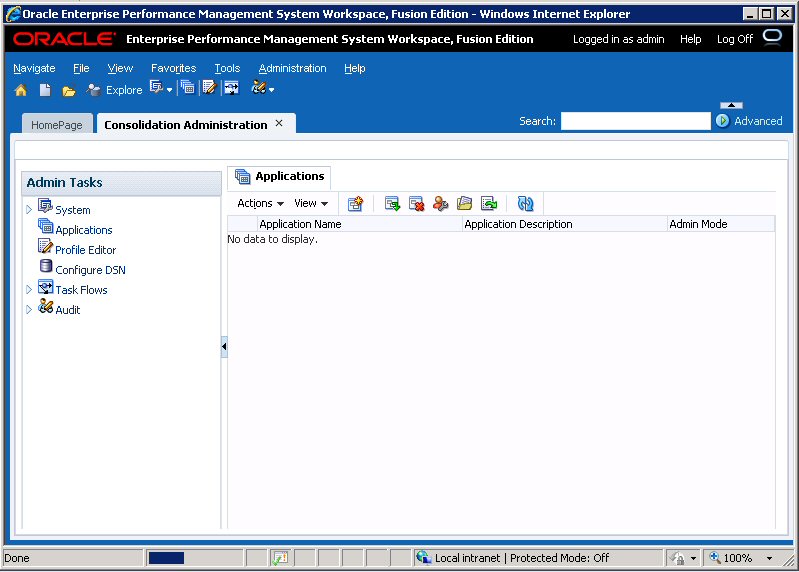Sort by Application Description column header
Image resolution: width=799 pixels, height=572 pixels.
(x=565, y=224)
